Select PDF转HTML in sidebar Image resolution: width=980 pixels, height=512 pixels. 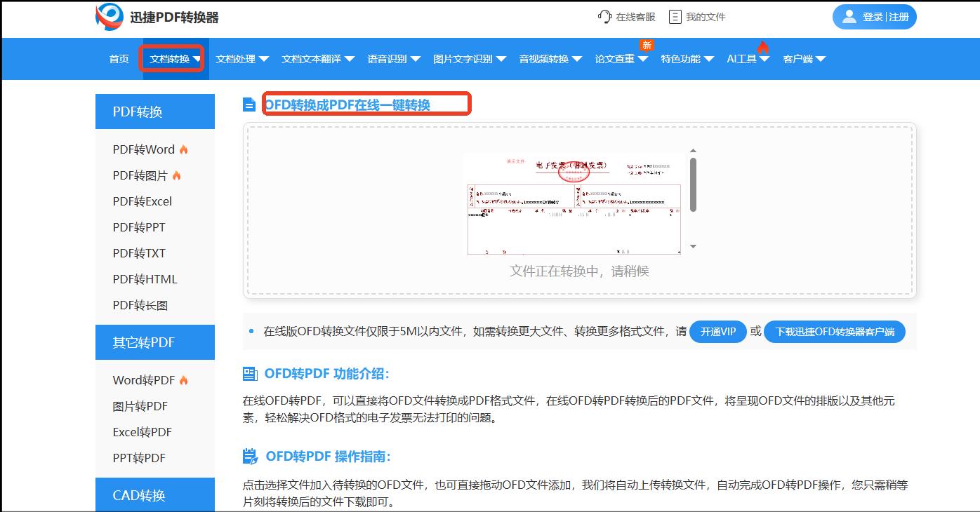(145, 279)
